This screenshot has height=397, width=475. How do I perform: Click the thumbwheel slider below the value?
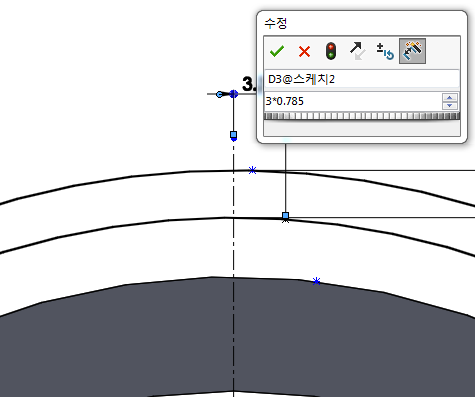point(362,116)
